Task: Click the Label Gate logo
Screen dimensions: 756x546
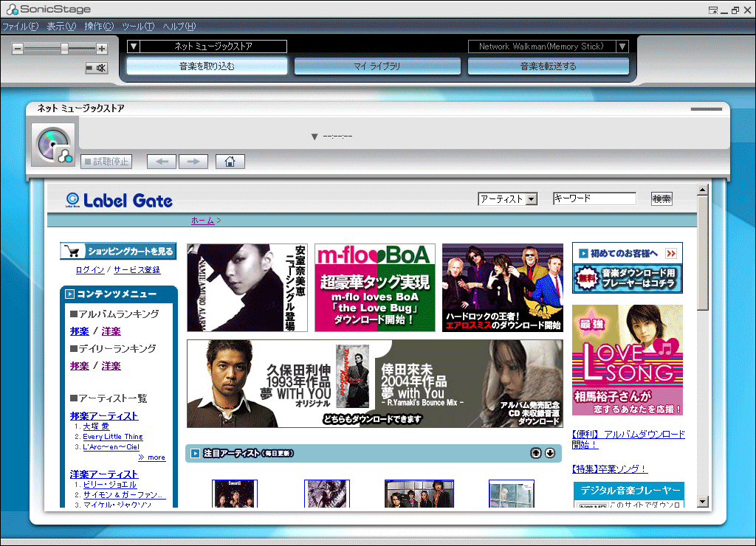Action: 119,201
